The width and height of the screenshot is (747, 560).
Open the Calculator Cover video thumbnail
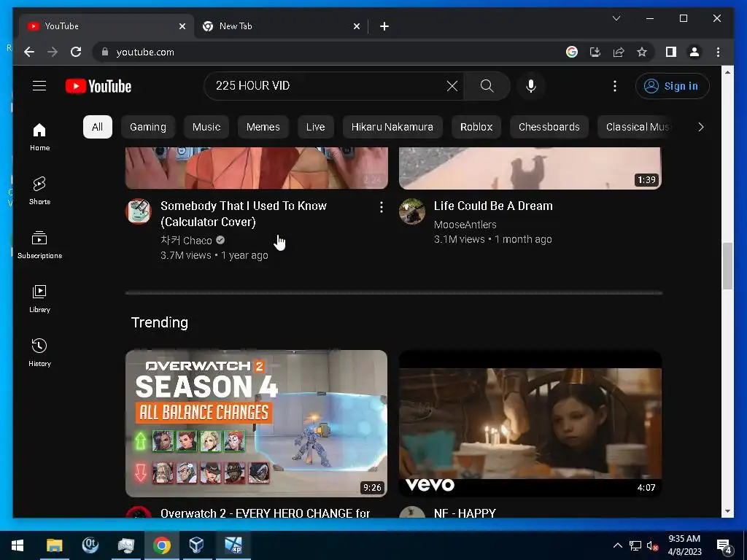pos(256,168)
